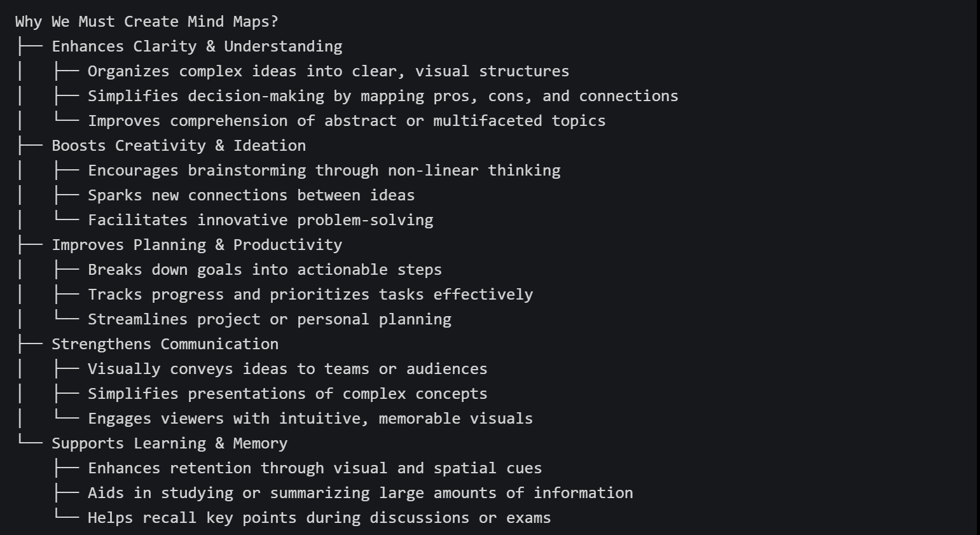
Task: Select the 'Improves Planning & Productivity' branch
Action: pos(197,245)
